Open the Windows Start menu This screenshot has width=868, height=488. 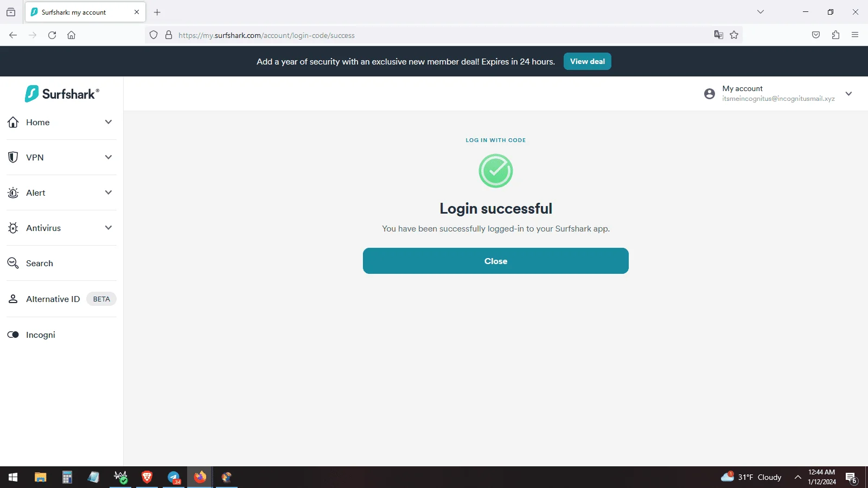point(13,477)
